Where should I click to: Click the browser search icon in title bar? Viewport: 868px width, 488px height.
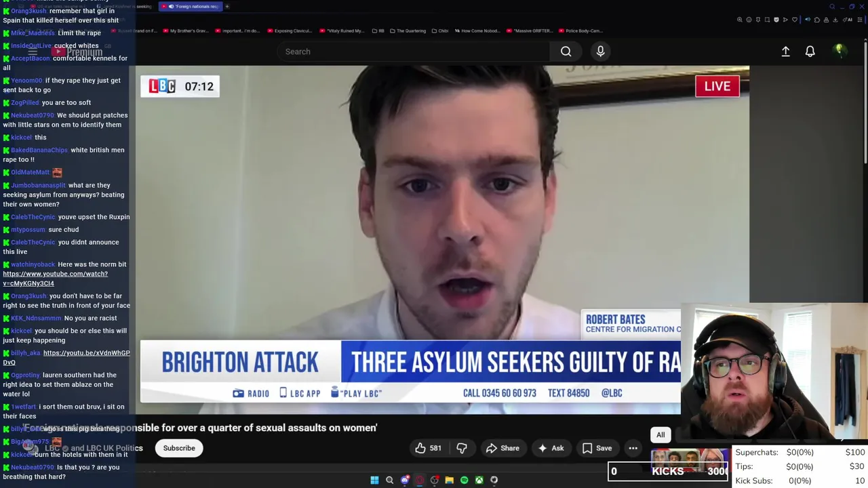point(832,7)
